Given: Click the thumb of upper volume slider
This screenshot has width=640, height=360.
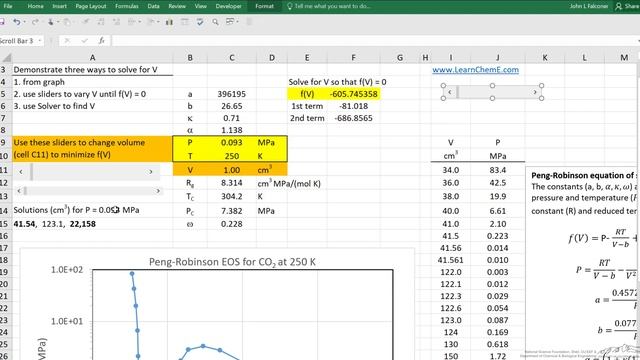Looking at the screenshot, I should click(x=31, y=172).
